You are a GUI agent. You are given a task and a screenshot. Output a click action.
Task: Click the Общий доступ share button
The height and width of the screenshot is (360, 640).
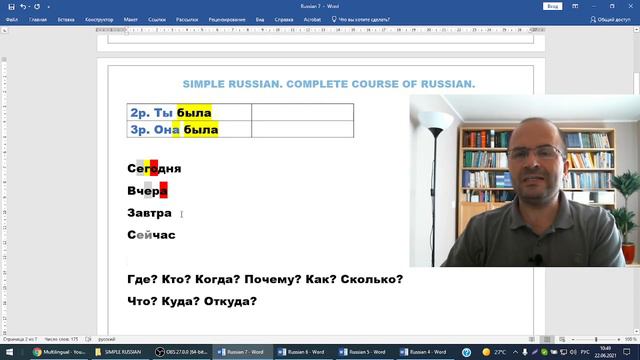[611, 20]
